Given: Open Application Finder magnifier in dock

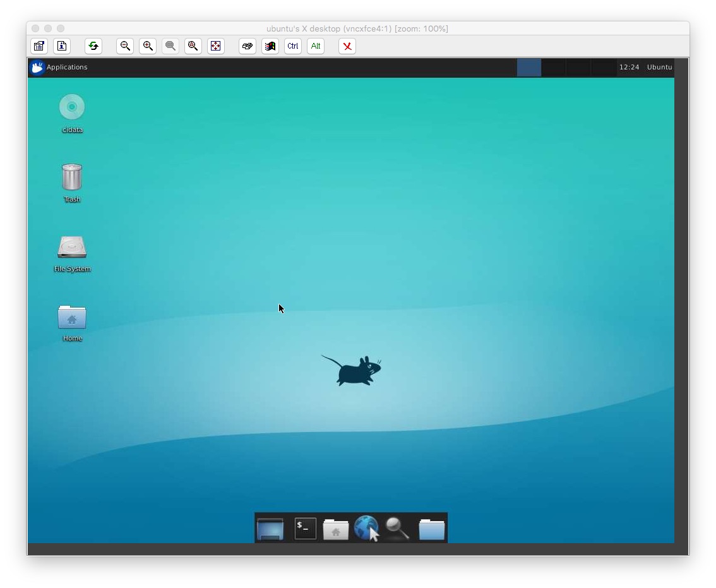Looking at the screenshot, I should [x=397, y=529].
